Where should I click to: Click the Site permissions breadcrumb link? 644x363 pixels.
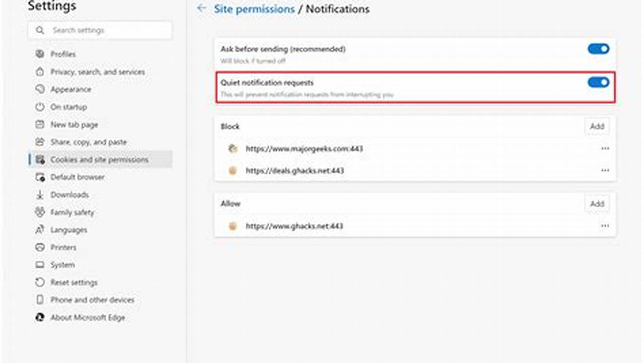point(254,9)
